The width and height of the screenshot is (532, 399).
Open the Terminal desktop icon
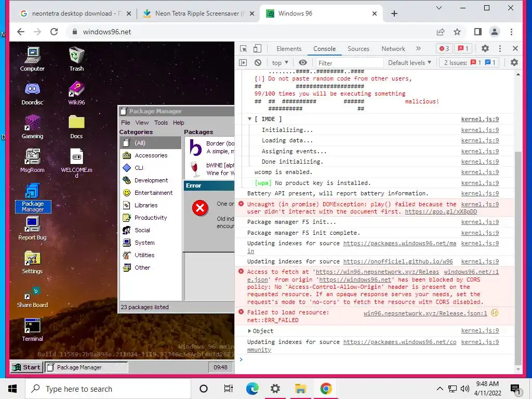pyautogui.click(x=32, y=330)
